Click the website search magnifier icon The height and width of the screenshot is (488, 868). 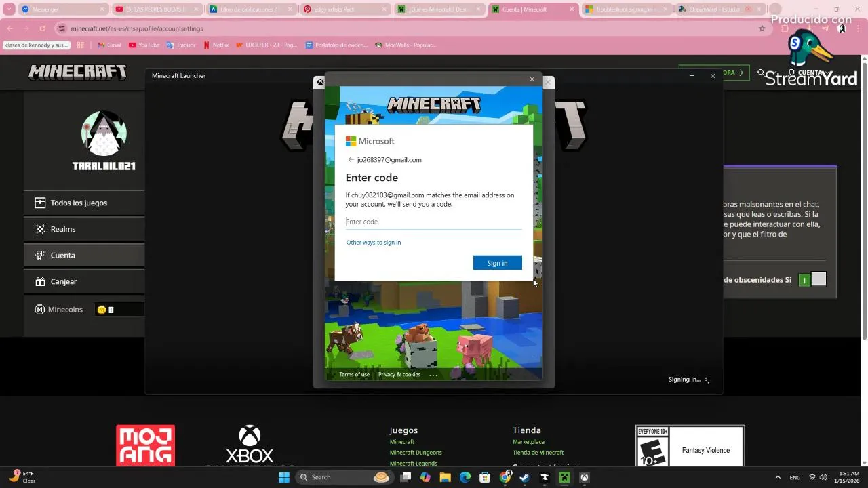point(762,73)
